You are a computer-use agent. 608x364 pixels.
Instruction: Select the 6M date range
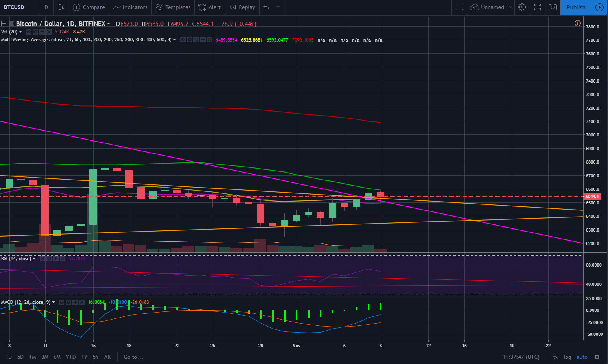pyautogui.click(x=57, y=357)
